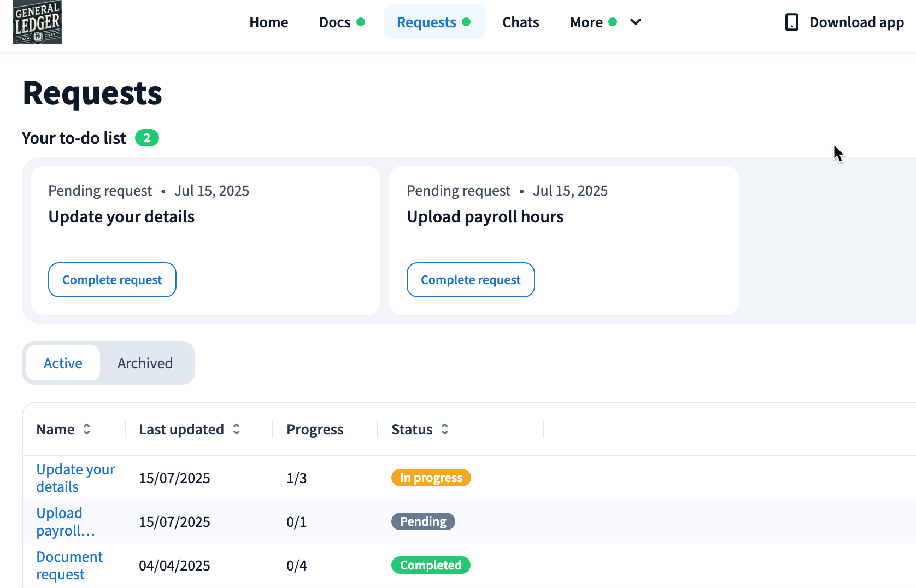The image size is (916, 588).
Task: Go to the Home page
Action: [x=268, y=22]
